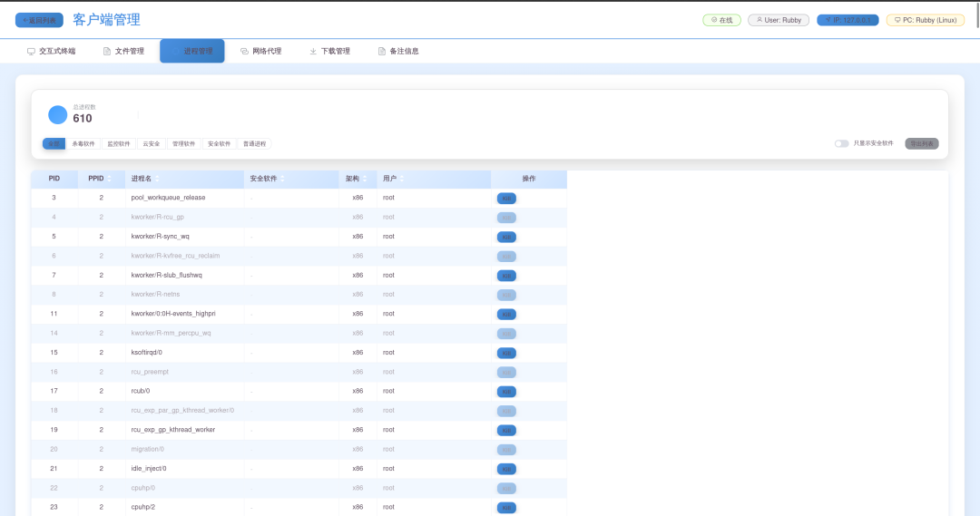Kill the kworker/0:0H-events_highpri process
Screen dimensions: 980x516
(506, 315)
